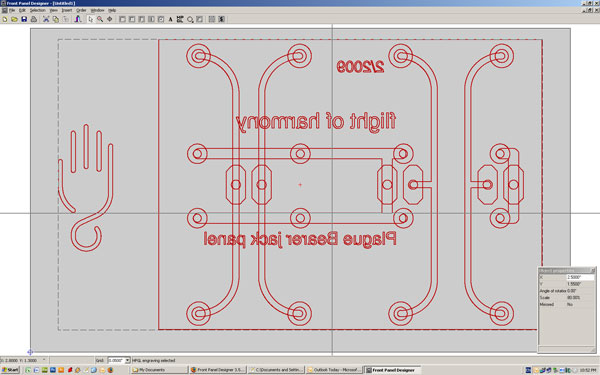Open the Insert menu

67,10
